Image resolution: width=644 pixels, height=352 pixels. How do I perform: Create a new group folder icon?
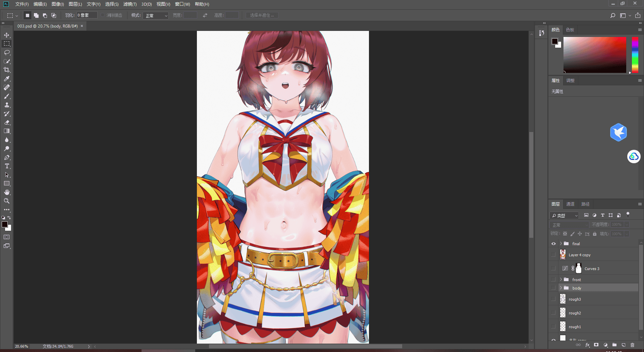[614, 345]
